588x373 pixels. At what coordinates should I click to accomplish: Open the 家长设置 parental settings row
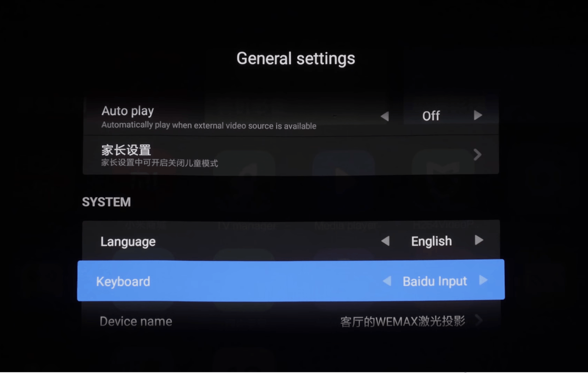pos(291,155)
